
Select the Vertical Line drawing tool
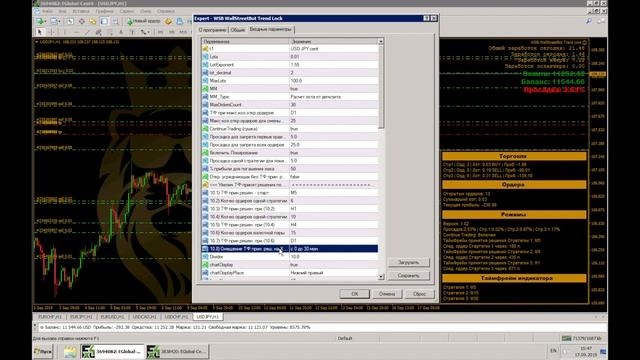(65, 32)
